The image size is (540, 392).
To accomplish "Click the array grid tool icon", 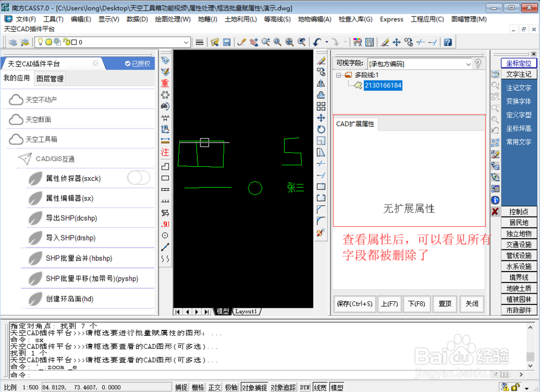I will (321, 106).
